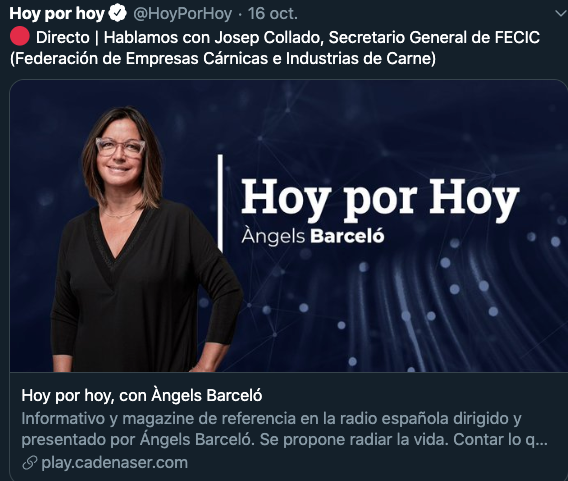568x481 pixels.
Task: Click the chain link icon beside play.cadenaser.com
Action: coord(30,463)
